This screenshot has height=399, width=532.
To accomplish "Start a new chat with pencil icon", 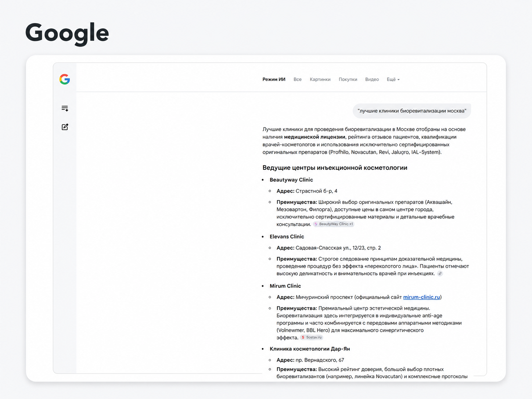I will point(65,127).
